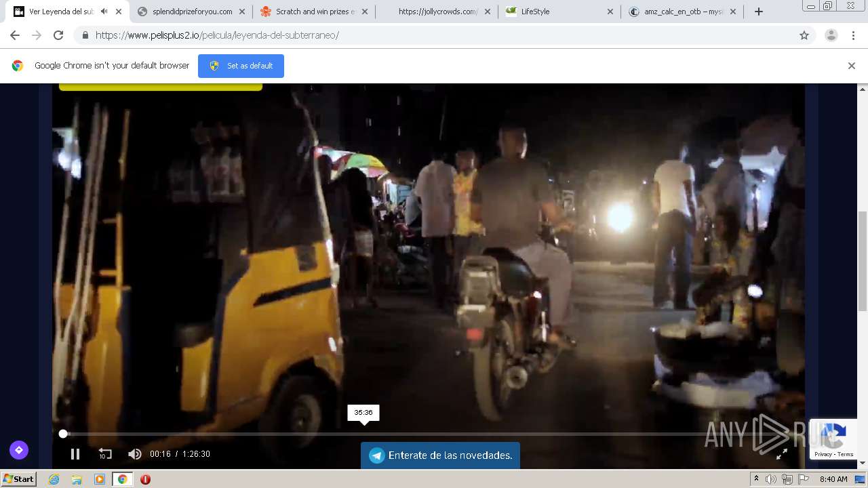Image resolution: width=868 pixels, height=488 pixels.
Task: Open the Enterate de las novedades Telegram link
Action: click(440, 455)
